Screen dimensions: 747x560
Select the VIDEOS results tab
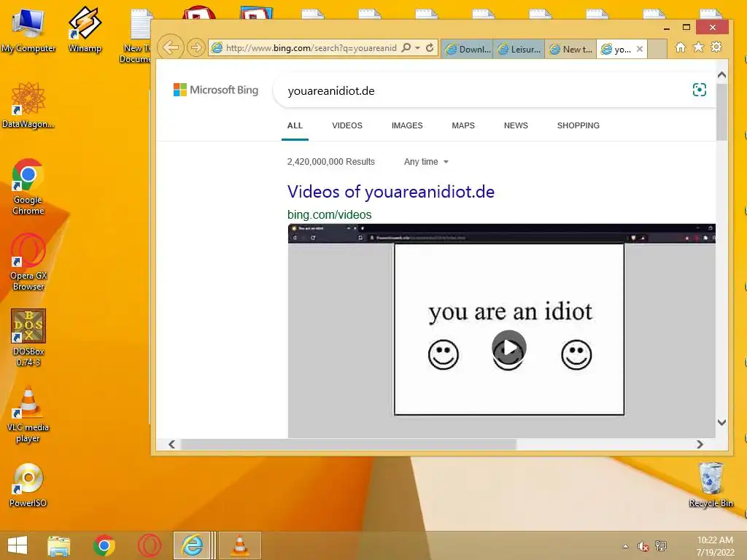pyautogui.click(x=347, y=125)
